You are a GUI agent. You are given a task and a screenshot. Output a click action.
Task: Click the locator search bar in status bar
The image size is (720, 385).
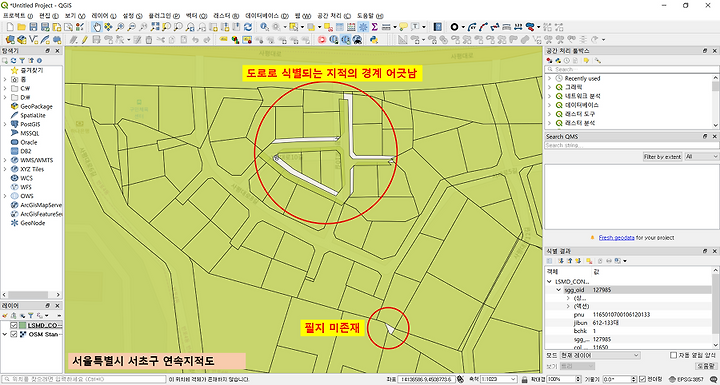pyautogui.click(x=83, y=379)
